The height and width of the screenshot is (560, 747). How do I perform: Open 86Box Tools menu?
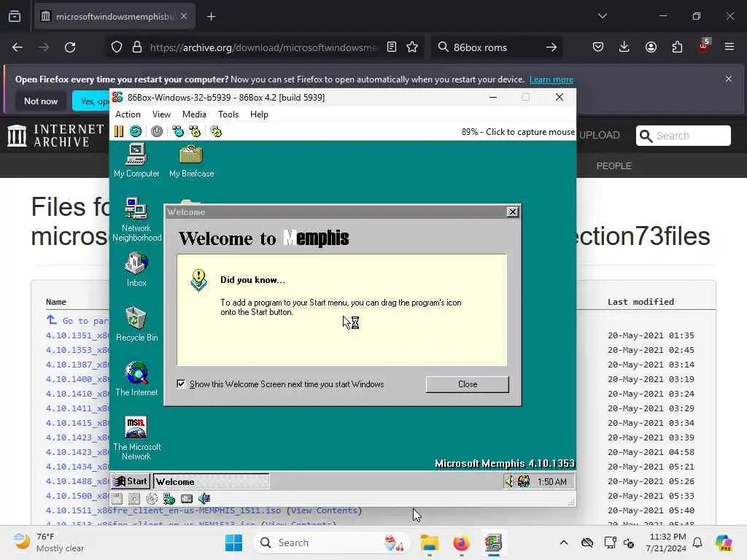coord(228,114)
